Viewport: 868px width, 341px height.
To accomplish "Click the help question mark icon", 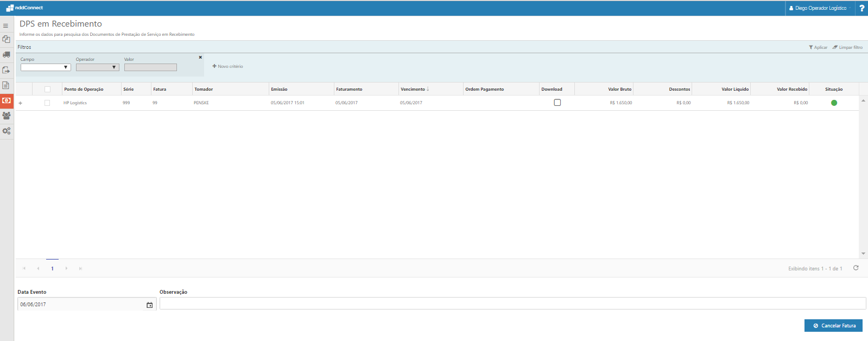I will pos(861,8).
